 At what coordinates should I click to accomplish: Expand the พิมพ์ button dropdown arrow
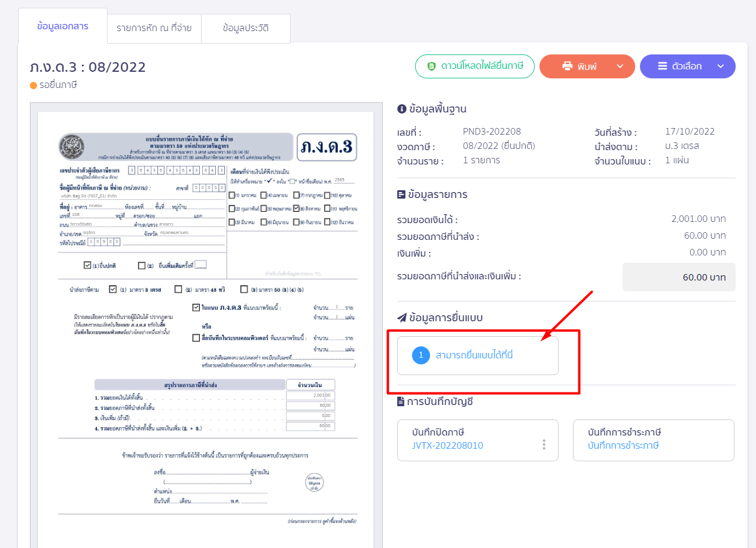coord(620,66)
